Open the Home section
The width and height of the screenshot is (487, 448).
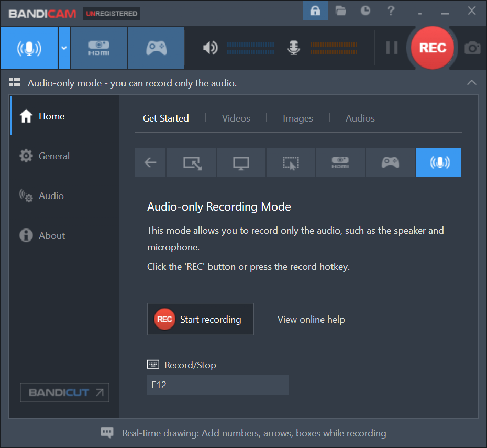point(64,116)
